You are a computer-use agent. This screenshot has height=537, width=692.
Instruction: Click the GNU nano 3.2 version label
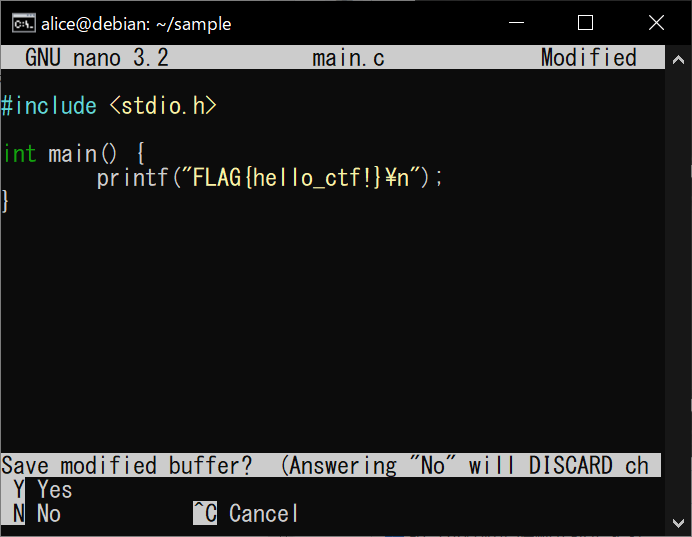tap(97, 58)
